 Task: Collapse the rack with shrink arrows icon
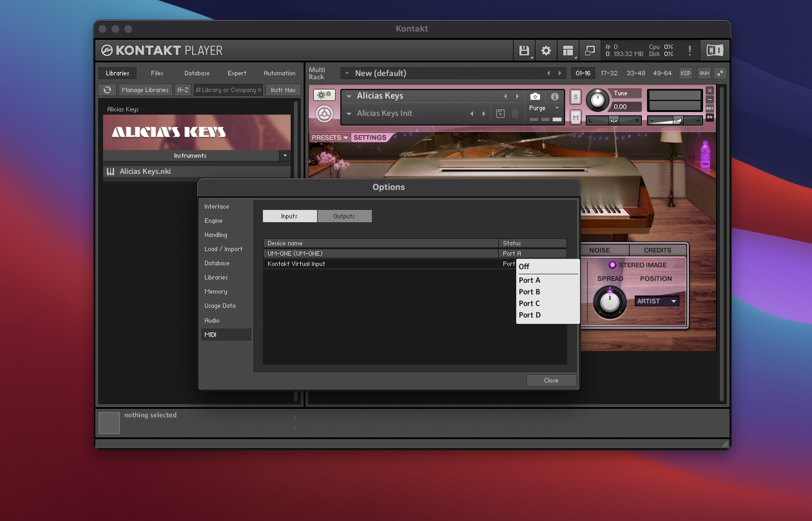[720, 73]
